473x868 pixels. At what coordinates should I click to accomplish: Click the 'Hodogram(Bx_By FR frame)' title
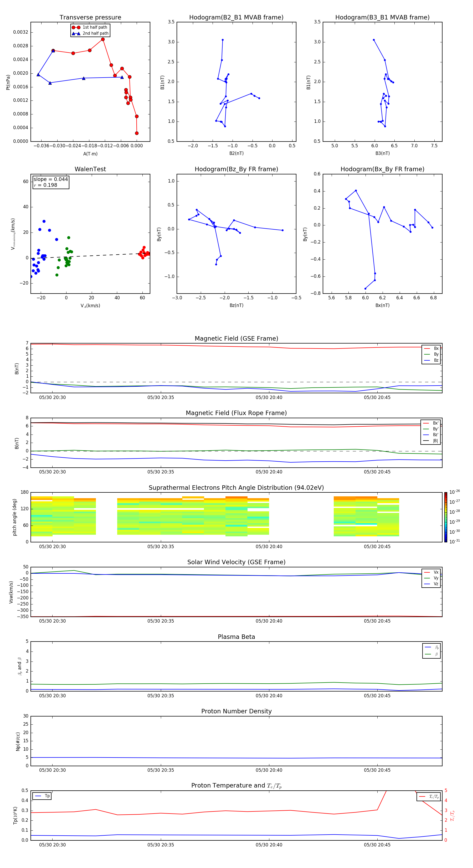tap(382, 169)
